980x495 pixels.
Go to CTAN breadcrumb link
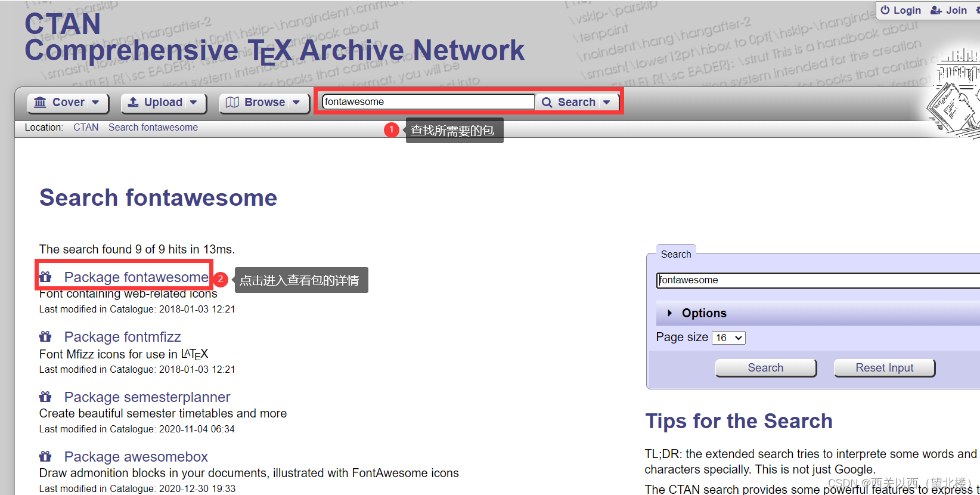(86, 127)
